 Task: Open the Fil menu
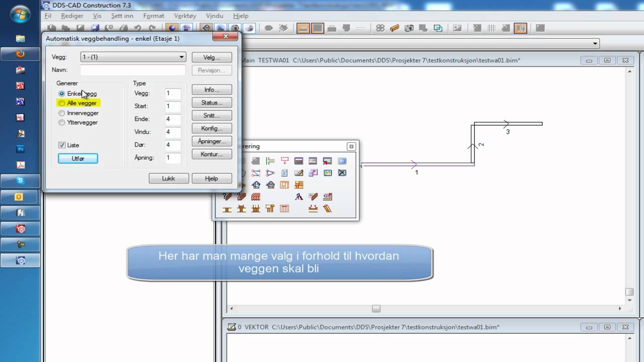tap(48, 16)
